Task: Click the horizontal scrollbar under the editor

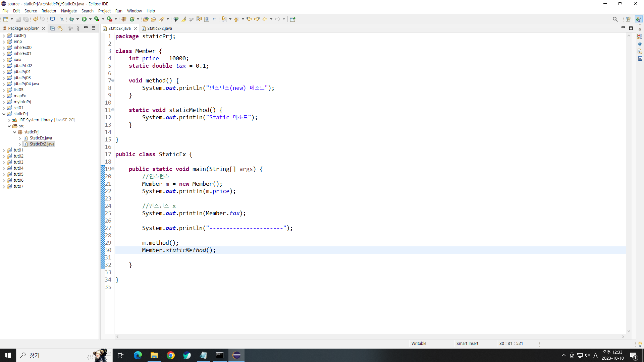Action: 369,337
